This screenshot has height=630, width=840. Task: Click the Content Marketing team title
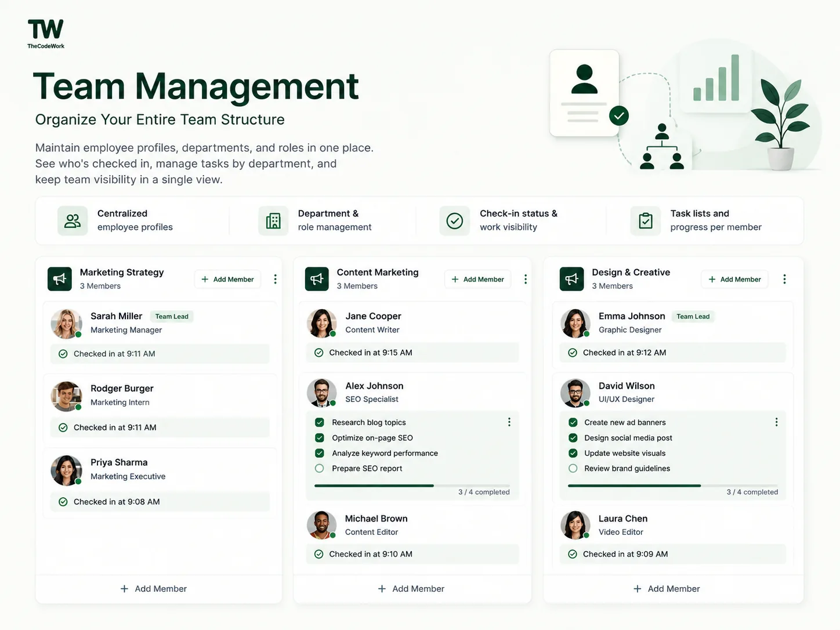click(378, 272)
